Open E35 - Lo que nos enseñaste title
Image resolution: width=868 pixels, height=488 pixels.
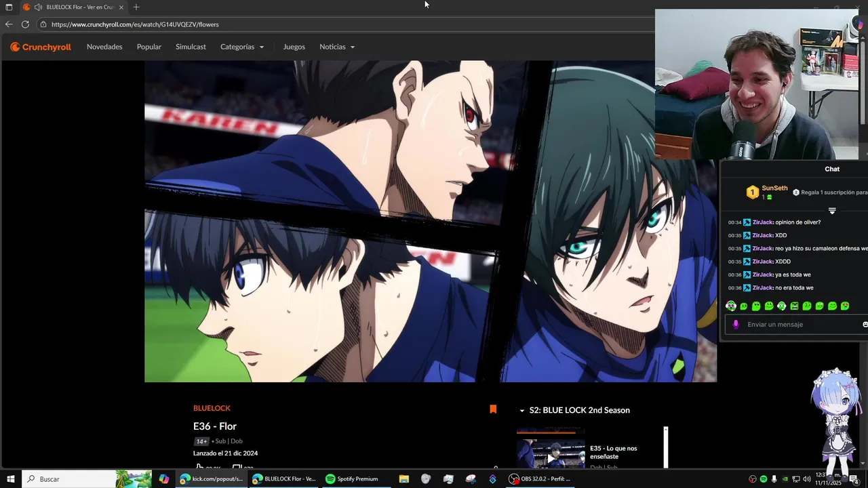614,452
